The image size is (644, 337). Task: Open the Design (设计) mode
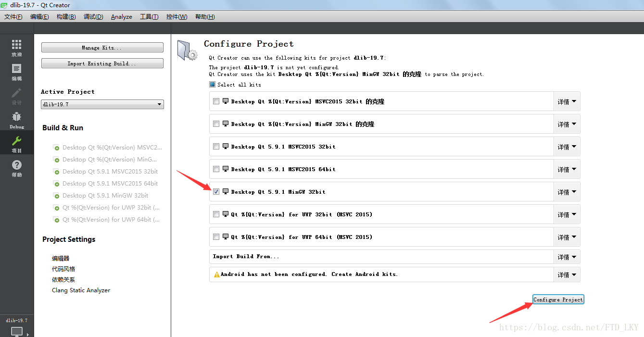point(17,96)
